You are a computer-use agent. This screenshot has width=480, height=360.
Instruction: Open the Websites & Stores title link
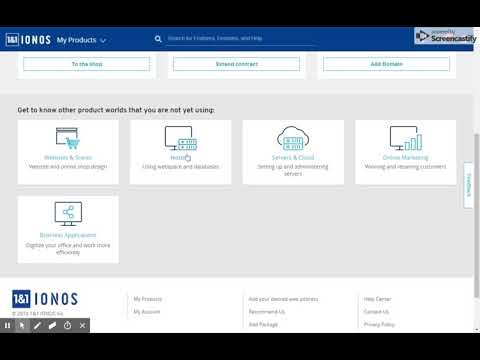click(68, 157)
